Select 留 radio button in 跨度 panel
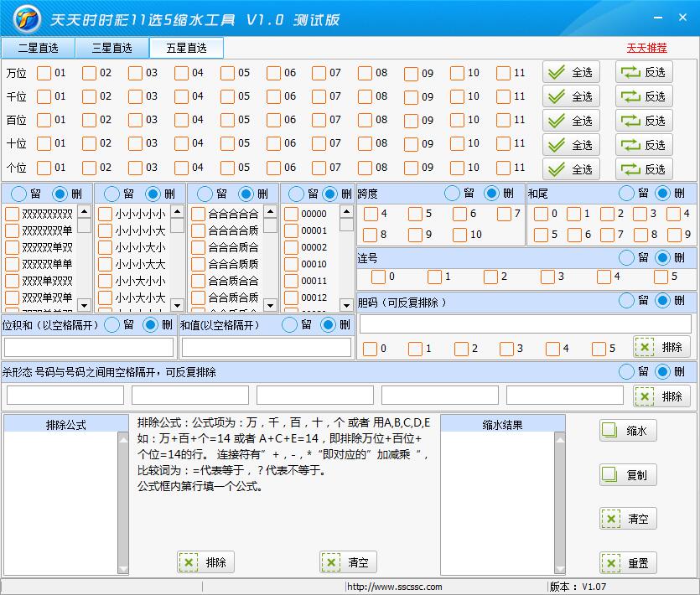700x595 pixels. [452, 193]
